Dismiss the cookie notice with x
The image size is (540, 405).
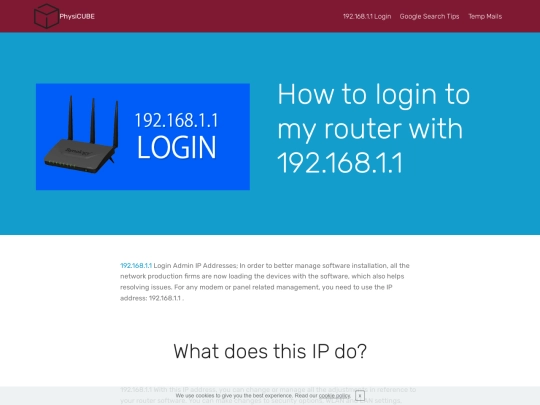click(360, 396)
